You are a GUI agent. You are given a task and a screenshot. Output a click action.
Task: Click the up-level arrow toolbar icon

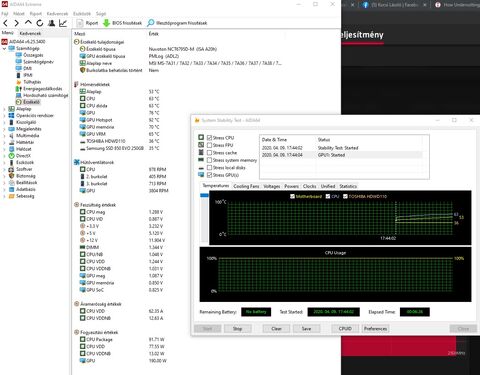[x=28, y=23]
